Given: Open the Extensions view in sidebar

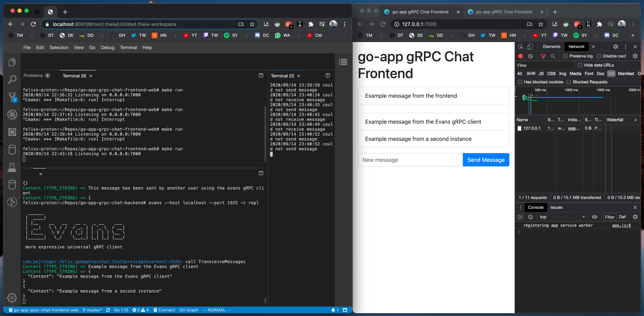Looking at the screenshot, I should (12, 132).
